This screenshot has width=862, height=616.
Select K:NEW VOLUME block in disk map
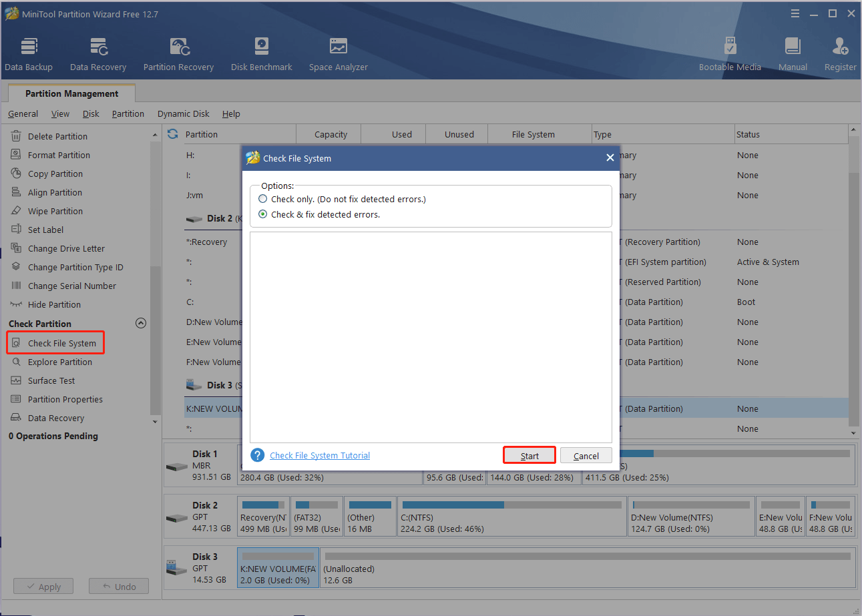[x=278, y=567]
